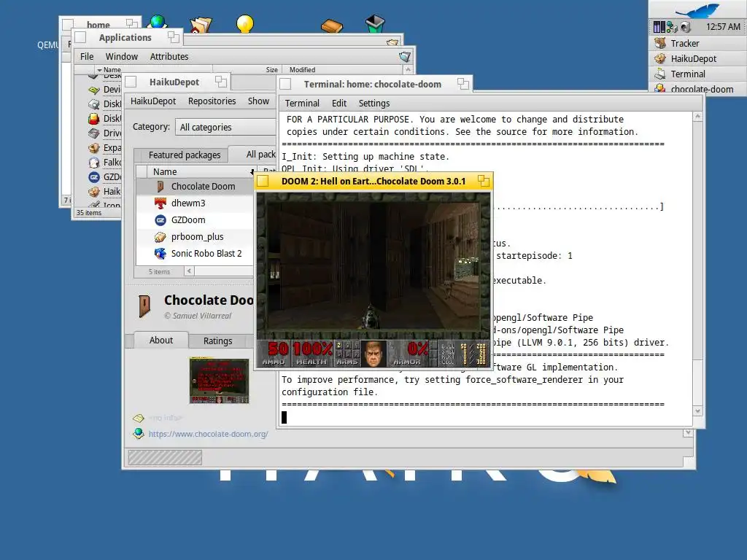Open the chocolate-doom.org website link
The height and width of the screenshot is (560, 747).
pos(208,435)
